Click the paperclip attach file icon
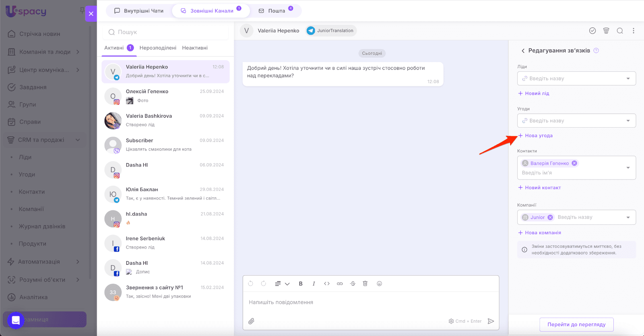The height and width of the screenshot is (336, 644). coord(251,321)
